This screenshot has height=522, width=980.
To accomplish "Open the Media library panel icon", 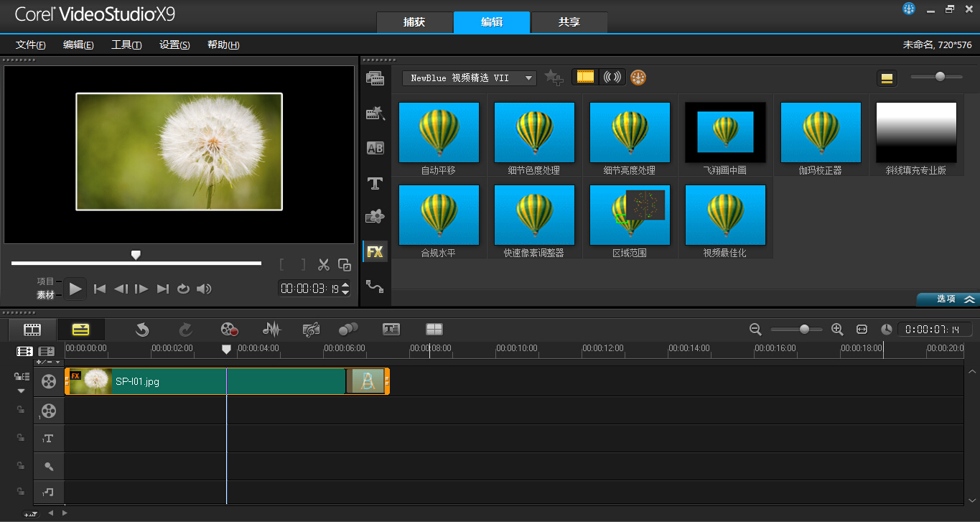I will pyautogui.click(x=375, y=78).
